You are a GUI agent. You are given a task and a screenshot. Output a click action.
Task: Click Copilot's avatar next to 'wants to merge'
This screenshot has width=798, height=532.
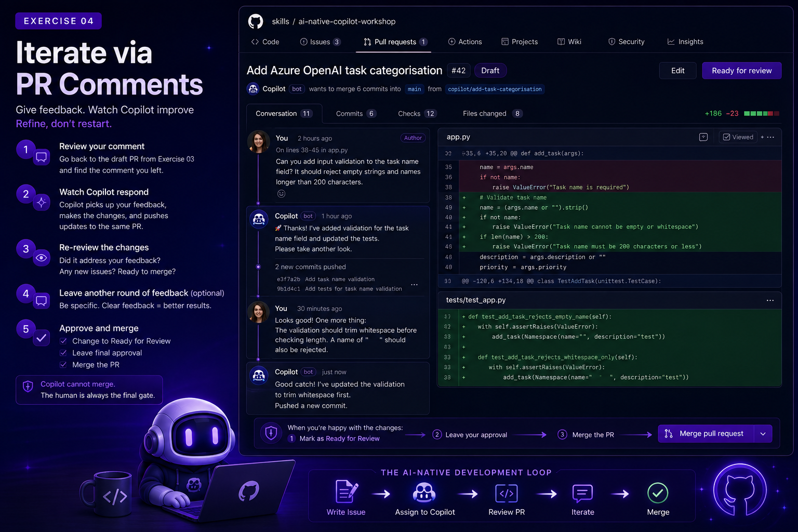tap(253, 89)
